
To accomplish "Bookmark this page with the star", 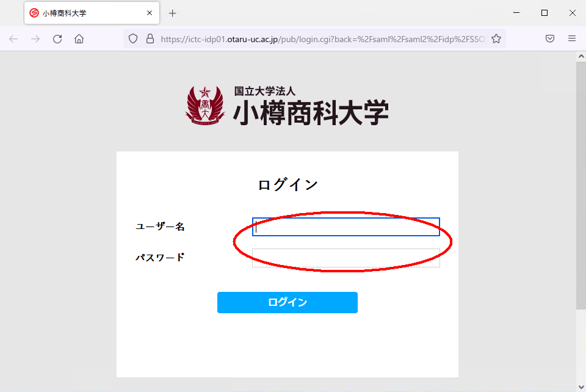I will 496,38.
